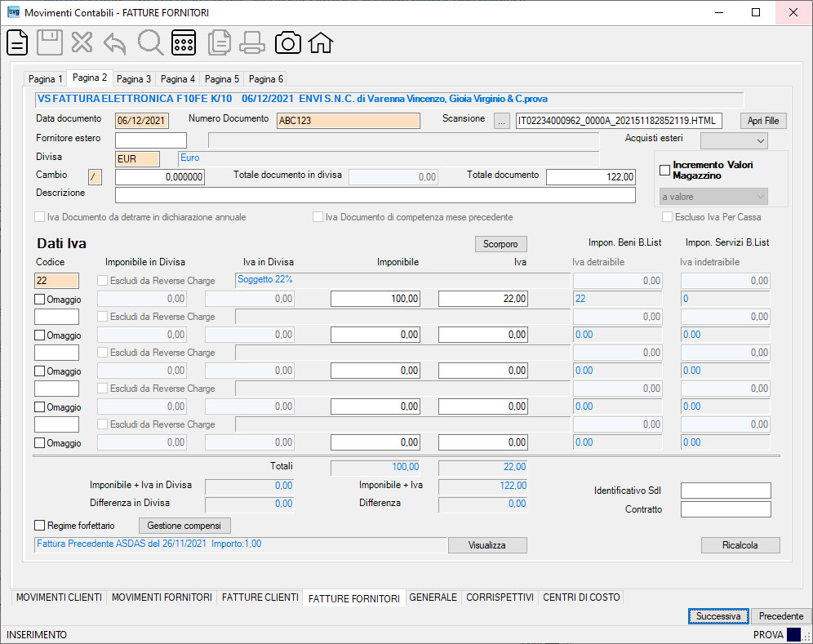Screen dimensions: 813x644
Task: Toggle the Regime forfettario checkbox
Action: pyautogui.click(x=39, y=526)
